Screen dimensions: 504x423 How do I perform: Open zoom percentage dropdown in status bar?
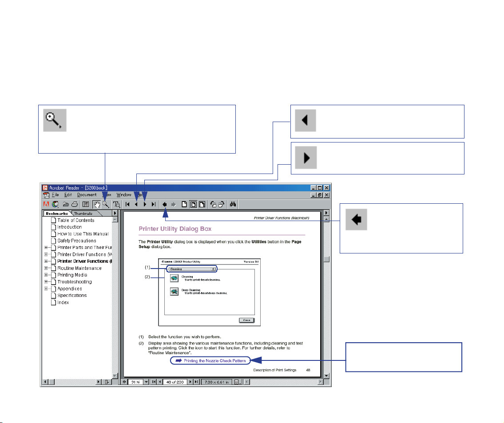coord(146,382)
